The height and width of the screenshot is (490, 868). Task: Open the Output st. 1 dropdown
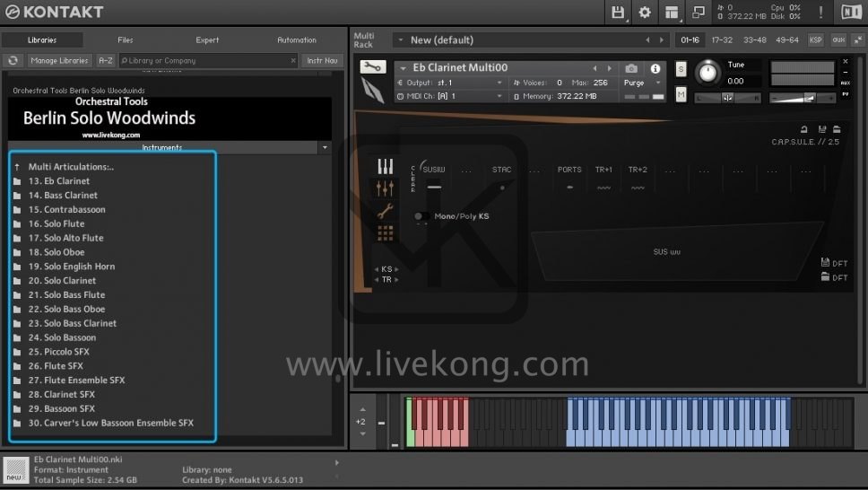point(499,83)
